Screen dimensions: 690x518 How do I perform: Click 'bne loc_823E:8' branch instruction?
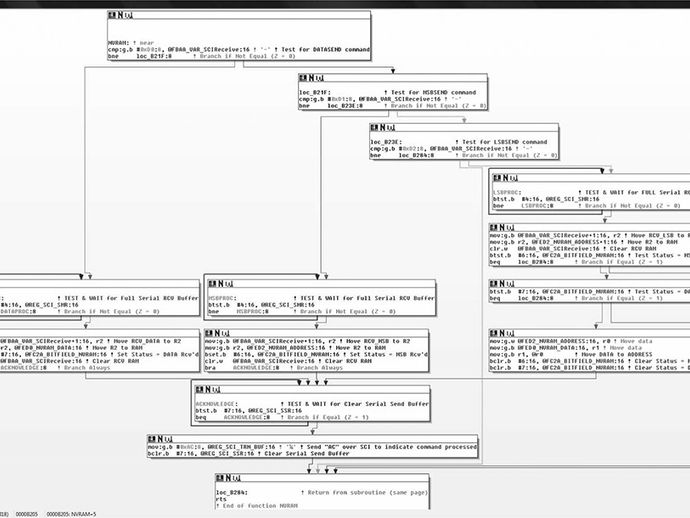coord(393,106)
